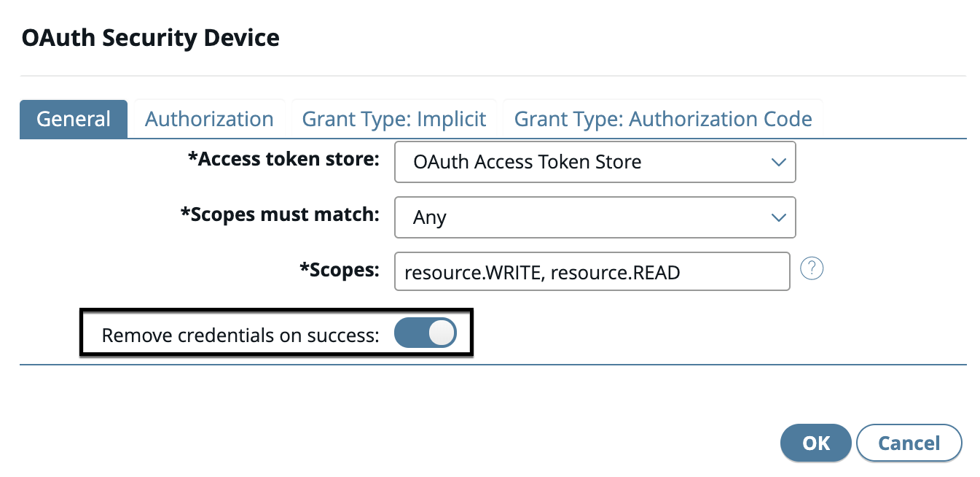Open the 'OAuth Access Token Store' selected value
Image resolution: width=980 pixels, height=477 pixels.
coord(527,162)
